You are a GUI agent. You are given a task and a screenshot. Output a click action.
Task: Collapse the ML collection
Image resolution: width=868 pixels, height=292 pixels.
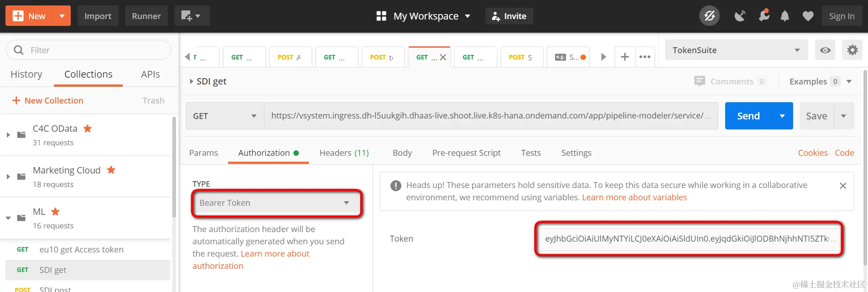pos(8,218)
